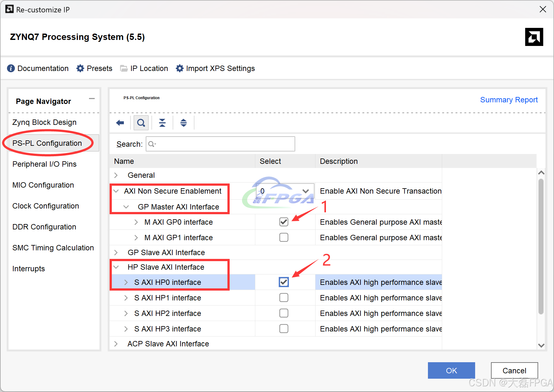The image size is (554, 392).
Task: Click the expand all toolbar icon
Action: tap(183, 123)
